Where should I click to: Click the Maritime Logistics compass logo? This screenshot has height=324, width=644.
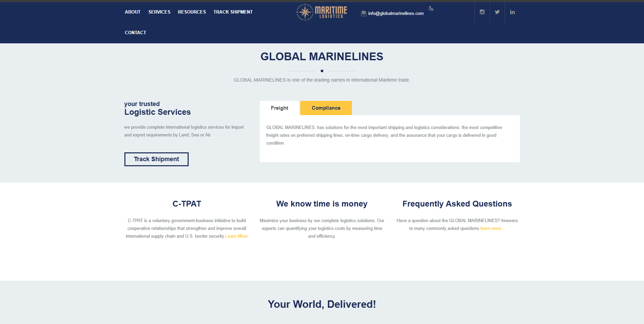[321, 12]
